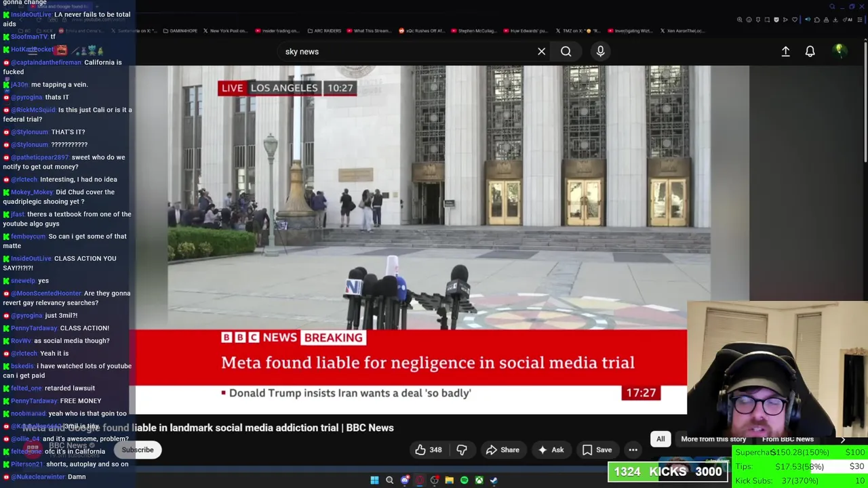Click chat message 'California is fucked'
This screenshot has height=488, width=868.
[x=62, y=67]
